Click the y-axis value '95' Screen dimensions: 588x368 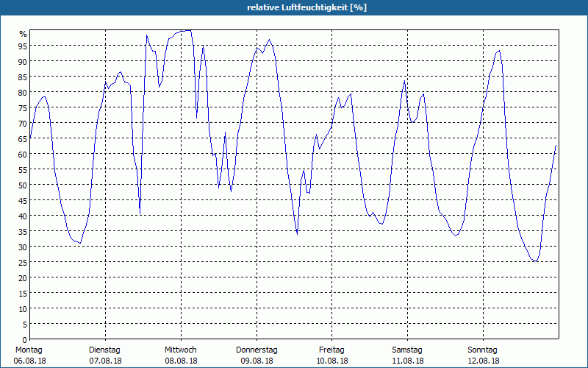23,46
